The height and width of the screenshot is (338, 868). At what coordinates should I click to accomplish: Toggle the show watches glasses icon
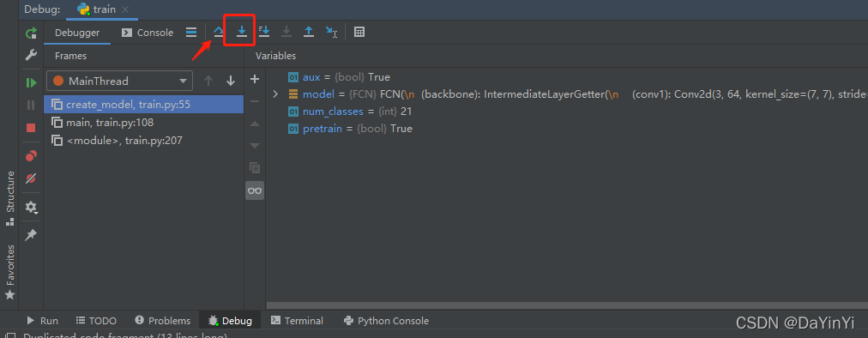(255, 190)
